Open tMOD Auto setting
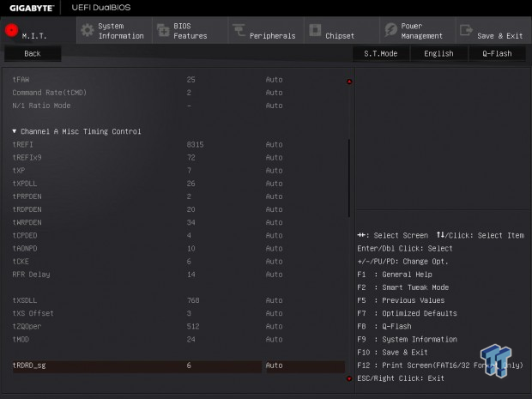This screenshot has height=399, width=532. tap(274, 339)
